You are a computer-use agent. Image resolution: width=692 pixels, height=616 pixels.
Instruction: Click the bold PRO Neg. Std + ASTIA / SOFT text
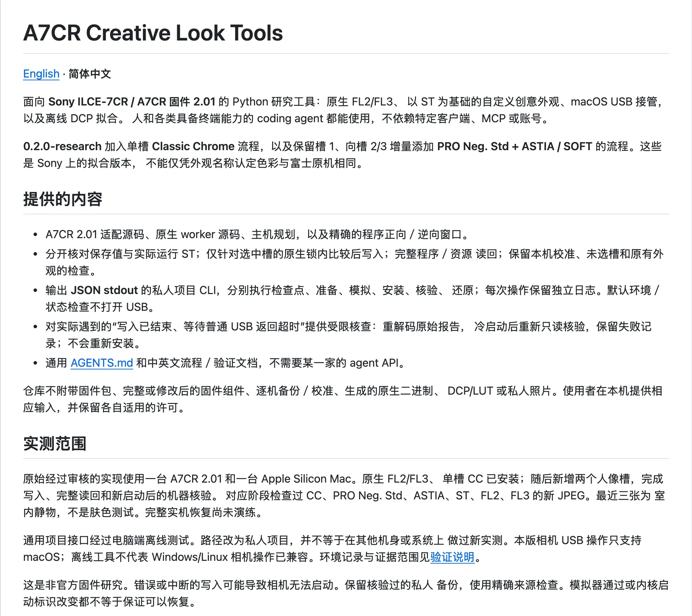515,146
